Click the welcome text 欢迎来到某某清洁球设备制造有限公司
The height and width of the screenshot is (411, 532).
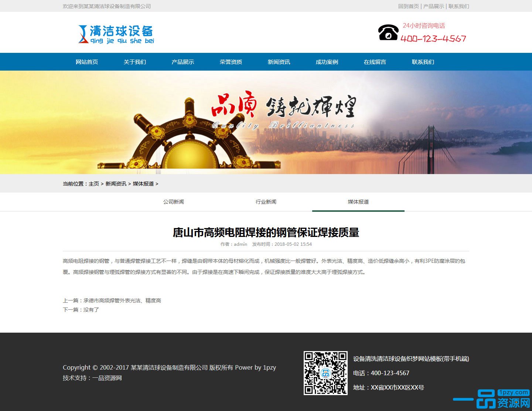107,6
